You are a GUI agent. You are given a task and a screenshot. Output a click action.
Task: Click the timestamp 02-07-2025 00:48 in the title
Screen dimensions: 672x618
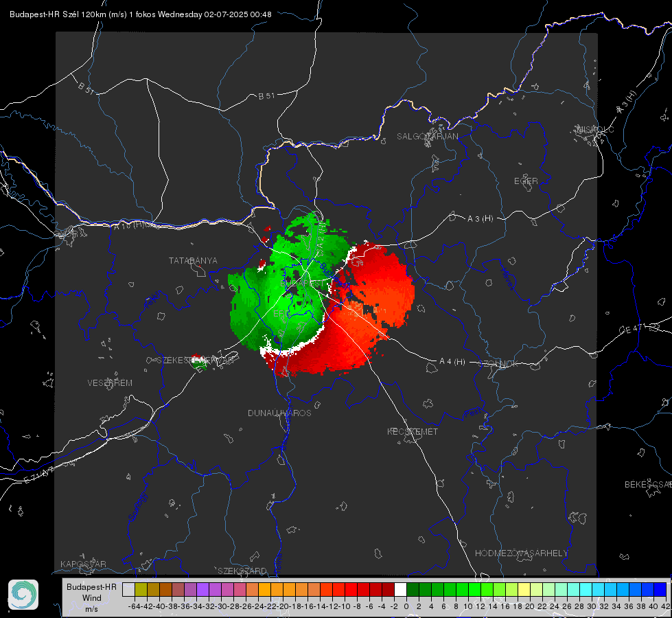click(x=237, y=14)
